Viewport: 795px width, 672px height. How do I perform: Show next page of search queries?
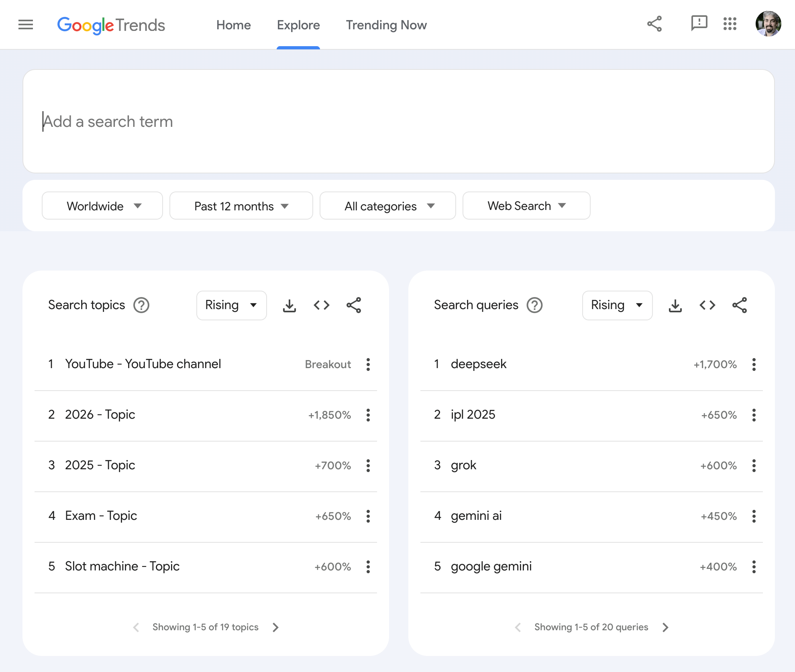(x=665, y=627)
